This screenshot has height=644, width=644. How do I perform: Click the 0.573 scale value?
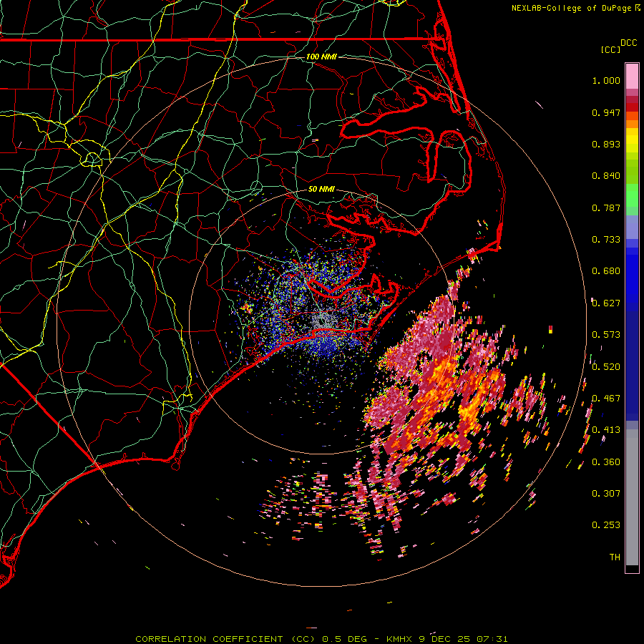click(606, 335)
